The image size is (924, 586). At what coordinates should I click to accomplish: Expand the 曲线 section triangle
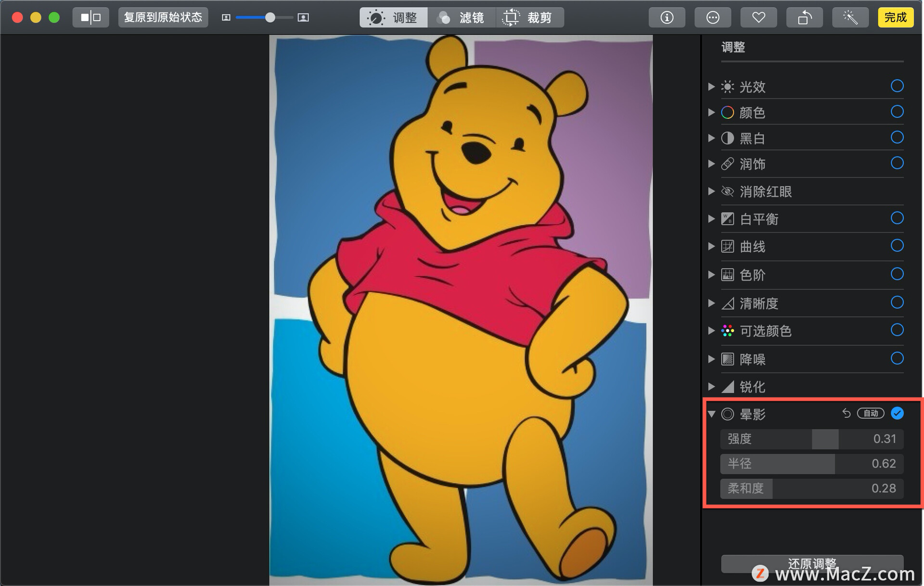tap(711, 247)
